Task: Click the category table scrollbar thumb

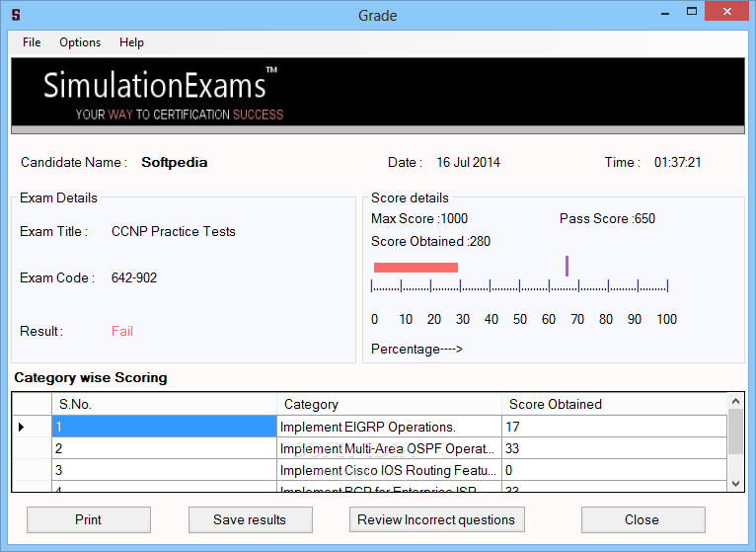Action: (735, 432)
